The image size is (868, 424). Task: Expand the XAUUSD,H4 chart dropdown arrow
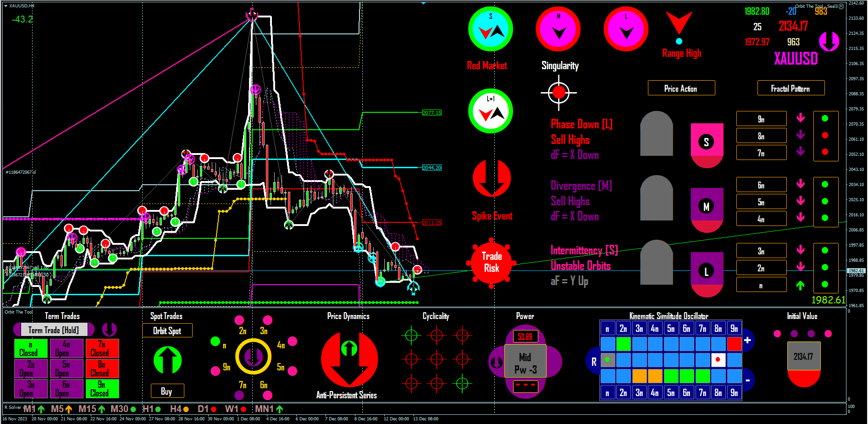coord(6,6)
